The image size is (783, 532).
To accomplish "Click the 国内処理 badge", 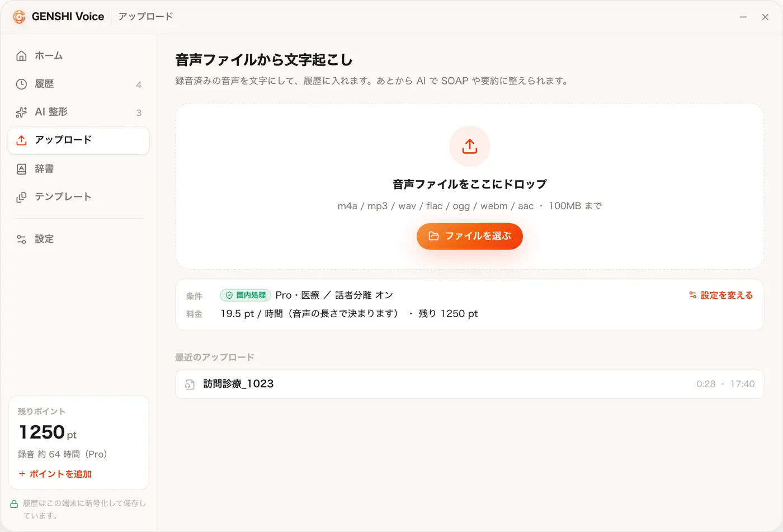I will click(246, 295).
